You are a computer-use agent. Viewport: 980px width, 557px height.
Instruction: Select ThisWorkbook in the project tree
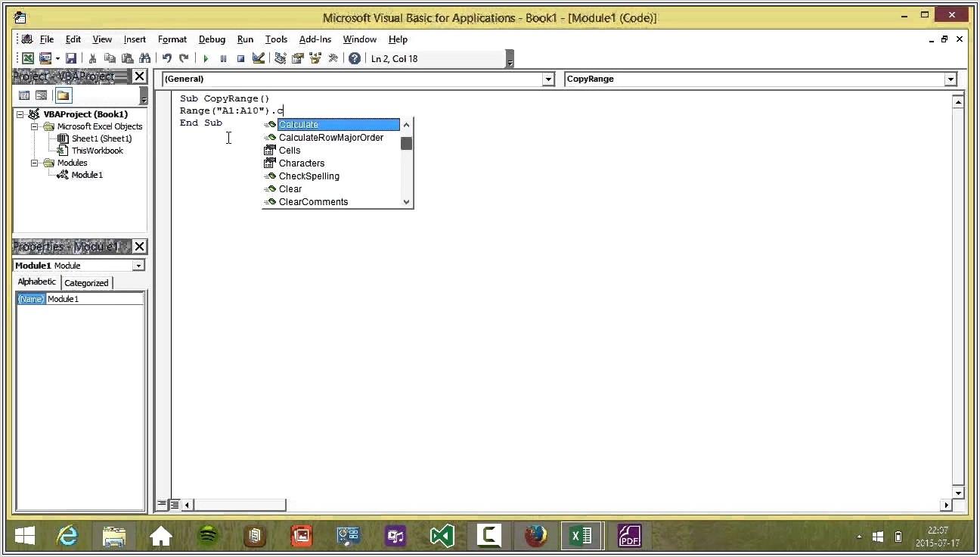97,151
